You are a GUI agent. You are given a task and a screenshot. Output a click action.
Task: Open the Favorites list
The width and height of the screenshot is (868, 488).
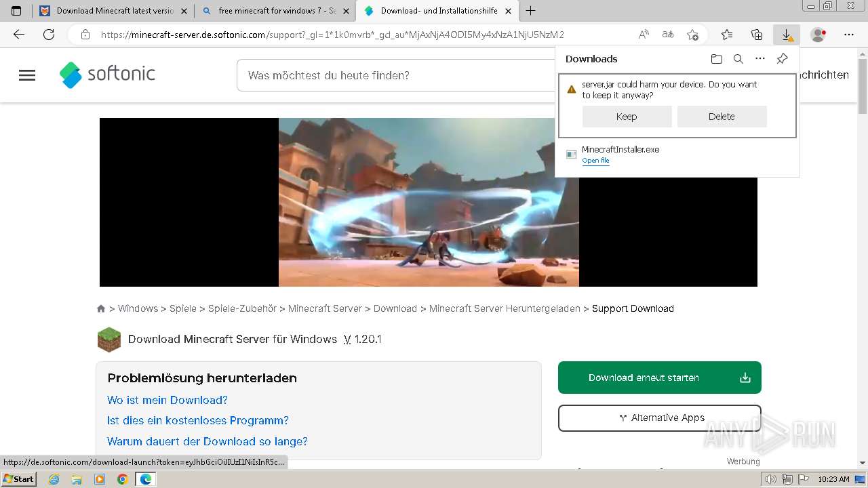[727, 35]
